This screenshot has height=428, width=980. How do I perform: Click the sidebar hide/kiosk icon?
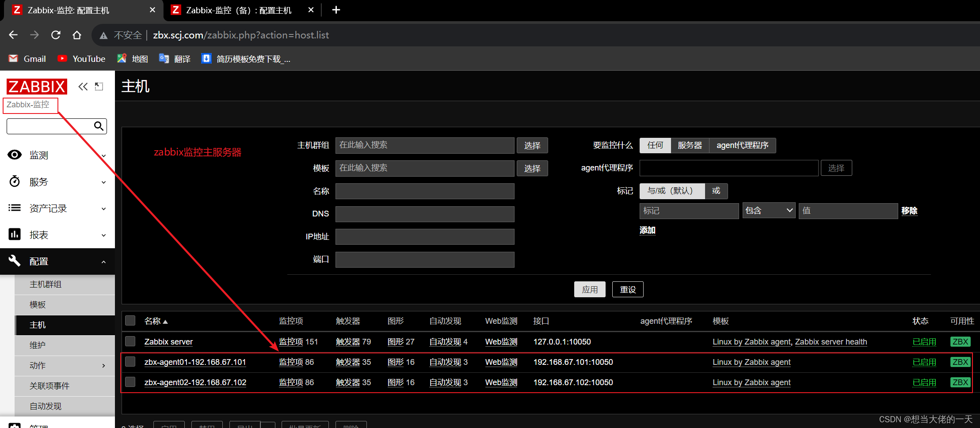point(99,87)
